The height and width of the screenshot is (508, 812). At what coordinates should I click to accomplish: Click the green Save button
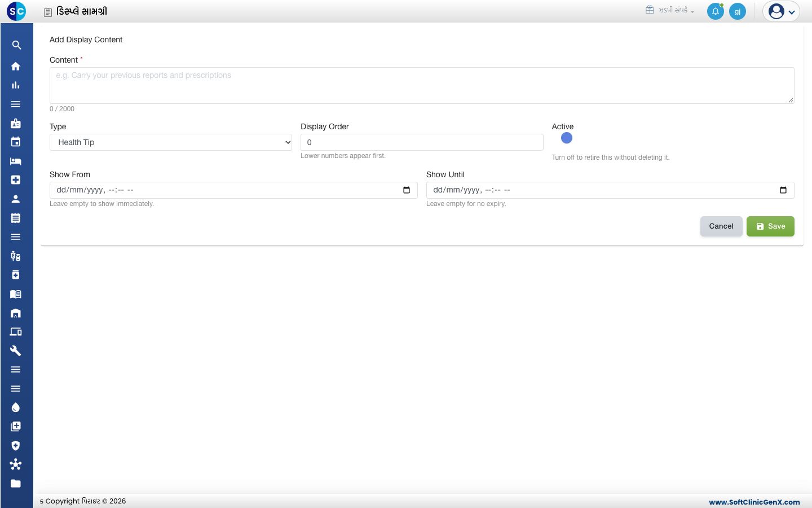(770, 226)
